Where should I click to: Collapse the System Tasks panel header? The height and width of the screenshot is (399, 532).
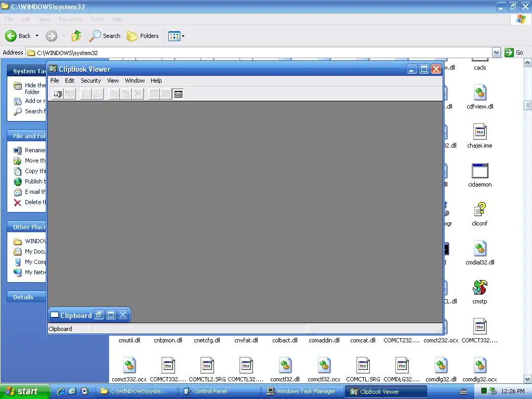click(x=26, y=71)
